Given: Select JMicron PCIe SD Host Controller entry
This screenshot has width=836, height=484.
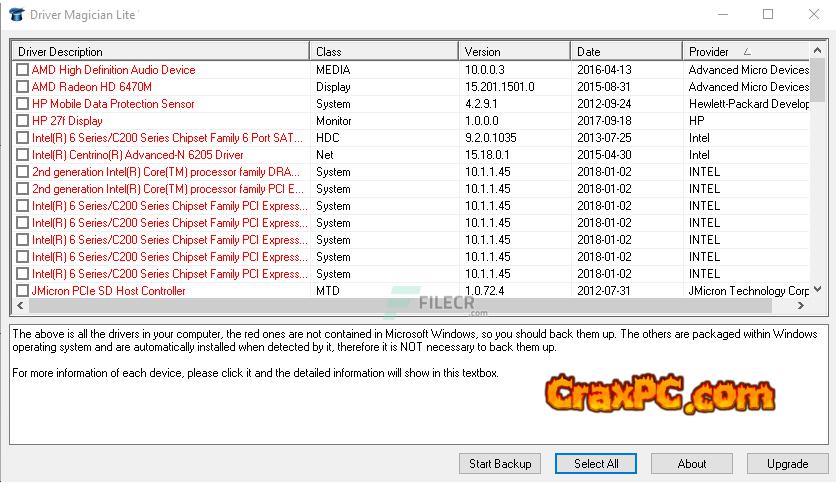Looking at the screenshot, I should 109,291.
